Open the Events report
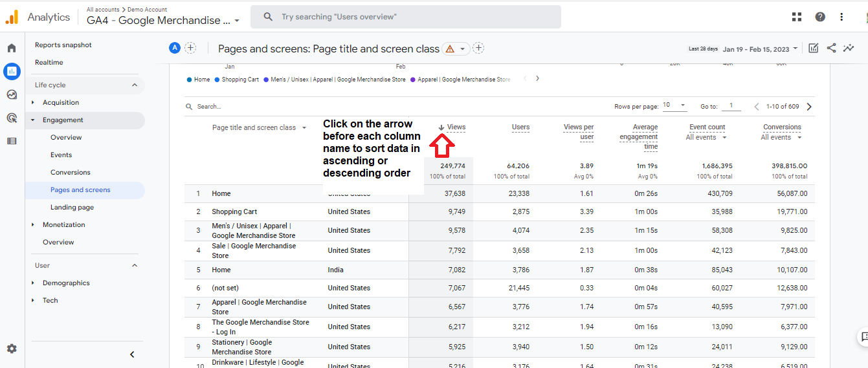The height and width of the screenshot is (368, 868). point(61,155)
